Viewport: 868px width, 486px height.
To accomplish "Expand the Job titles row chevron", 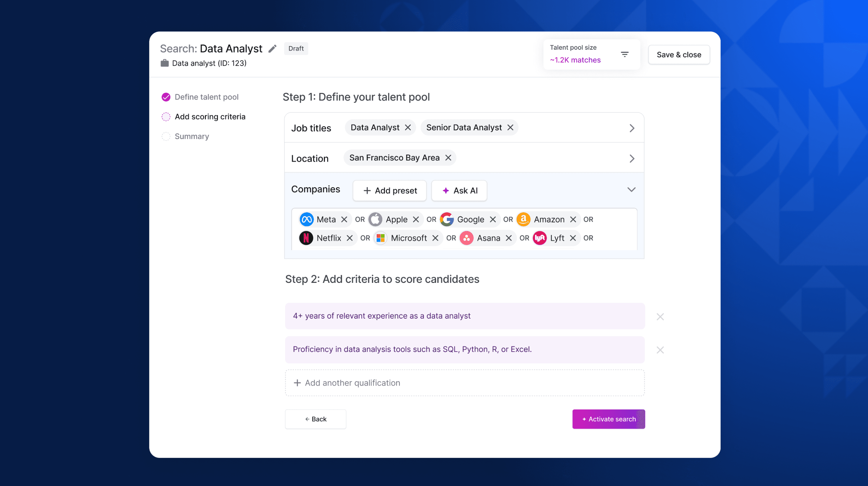I will [x=632, y=128].
